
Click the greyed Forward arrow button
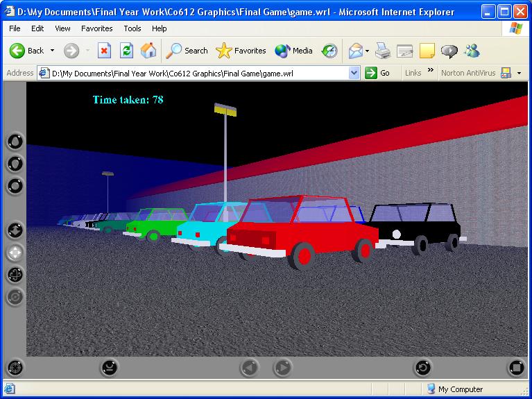click(71, 51)
